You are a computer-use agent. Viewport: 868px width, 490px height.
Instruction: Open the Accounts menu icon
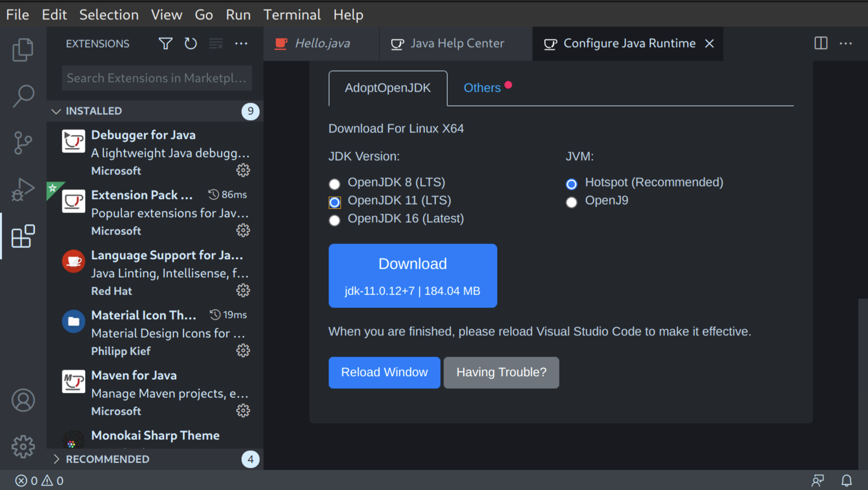(x=23, y=400)
